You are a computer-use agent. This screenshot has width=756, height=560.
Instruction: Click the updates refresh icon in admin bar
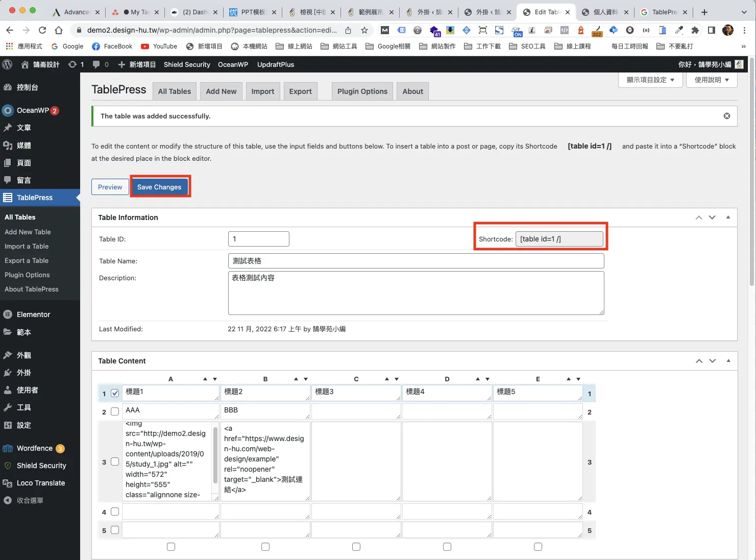click(x=72, y=64)
